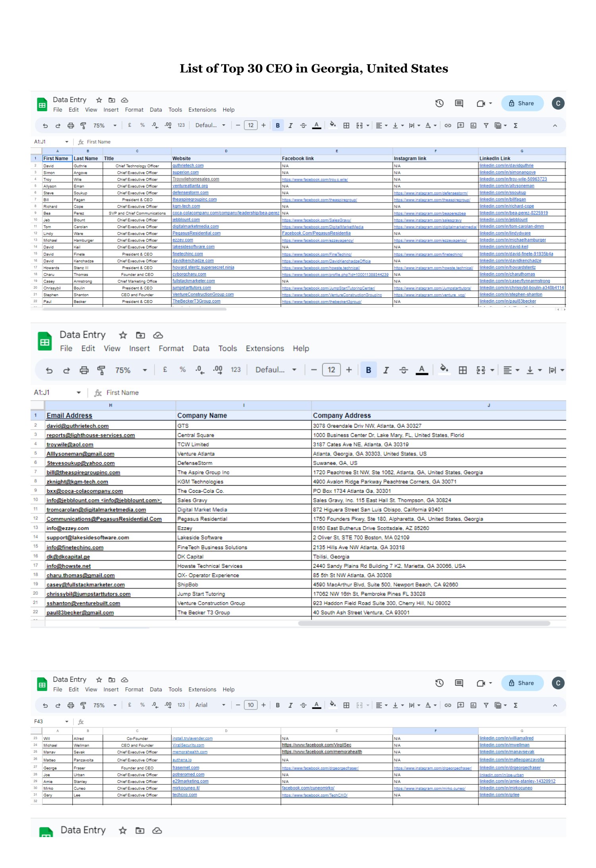Click Insert chart in the top sheet toolbar
This screenshot has height=868, width=596.
click(x=473, y=125)
